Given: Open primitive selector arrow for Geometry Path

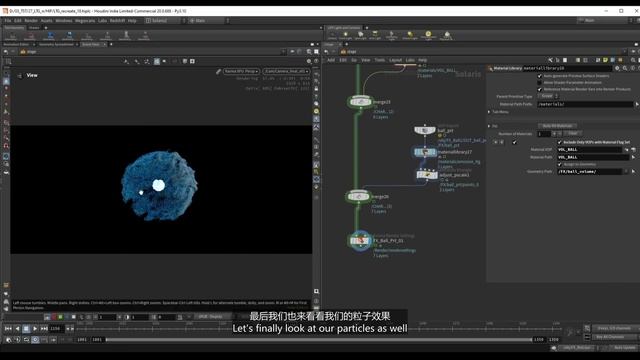Looking at the screenshot, I should tap(633, 171).
